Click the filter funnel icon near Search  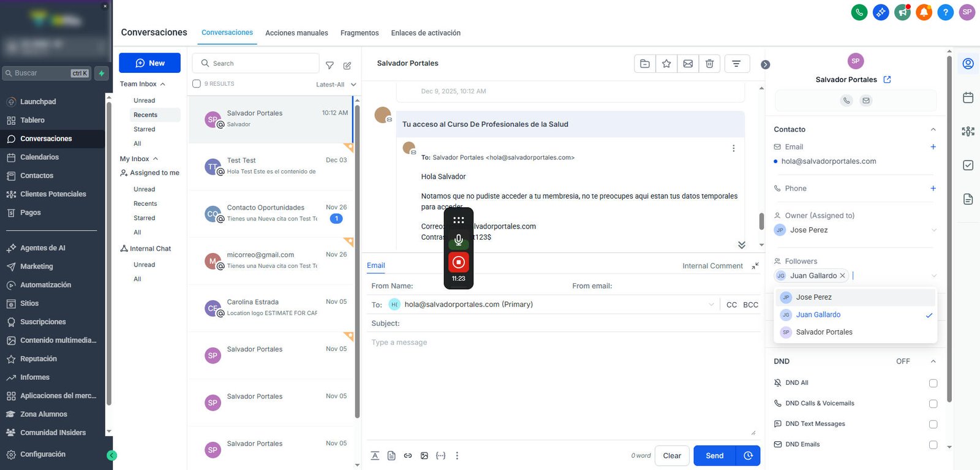pos(330,65)
